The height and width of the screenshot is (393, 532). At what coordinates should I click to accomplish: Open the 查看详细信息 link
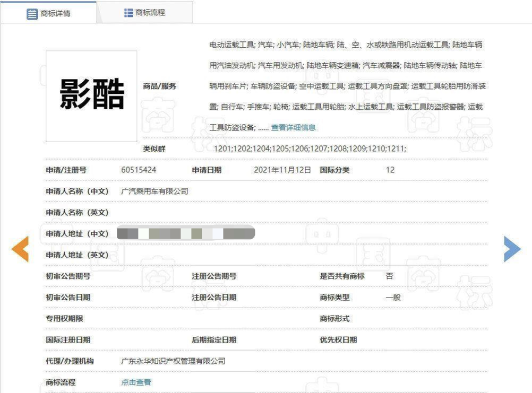pos(293,127)
